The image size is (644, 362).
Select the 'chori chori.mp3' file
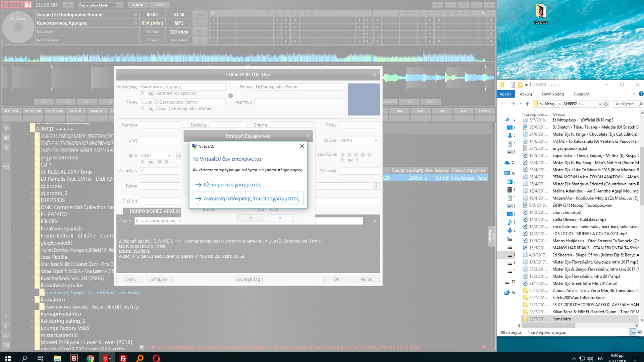pos(567,213)
